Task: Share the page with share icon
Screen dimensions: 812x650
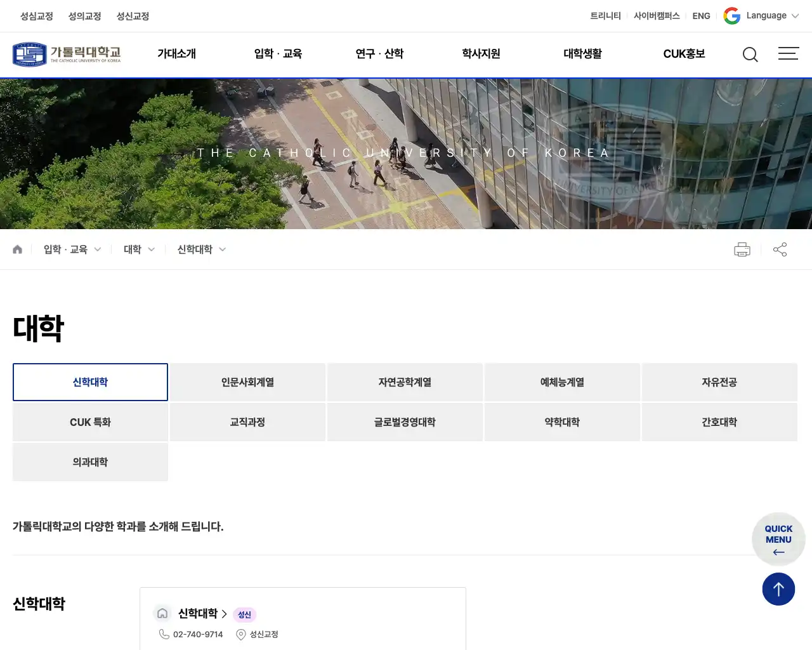Action: tap(780, 249)
